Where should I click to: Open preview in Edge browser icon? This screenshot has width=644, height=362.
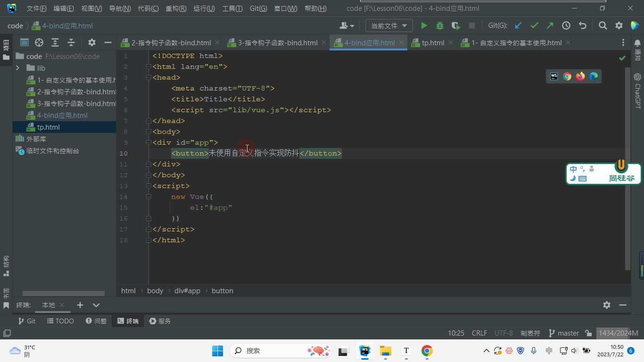click(594, 76)
